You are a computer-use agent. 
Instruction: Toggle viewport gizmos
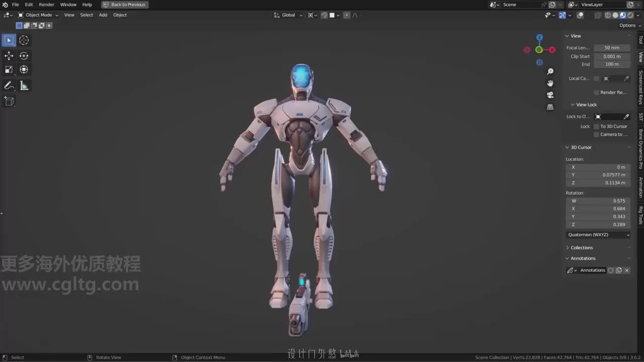point(562,15)
